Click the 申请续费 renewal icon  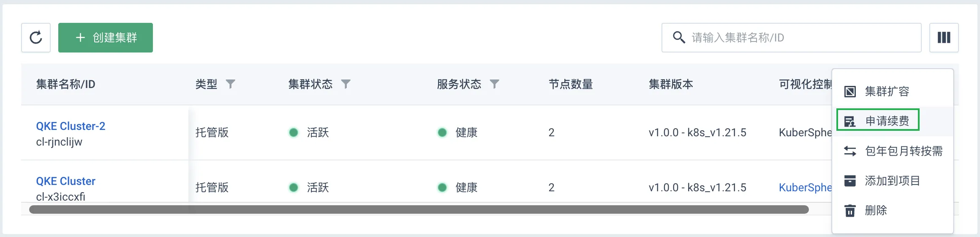pyautogui.click(x=850, y=121)
